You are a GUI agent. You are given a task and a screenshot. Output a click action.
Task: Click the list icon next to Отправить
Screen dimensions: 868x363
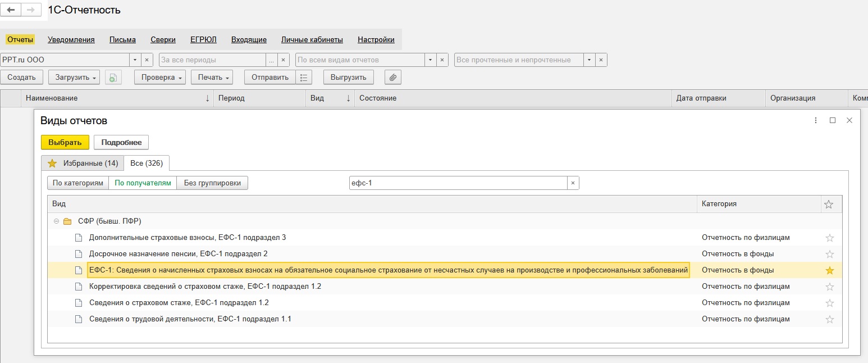pyautogui.click(x=304, y=78)
